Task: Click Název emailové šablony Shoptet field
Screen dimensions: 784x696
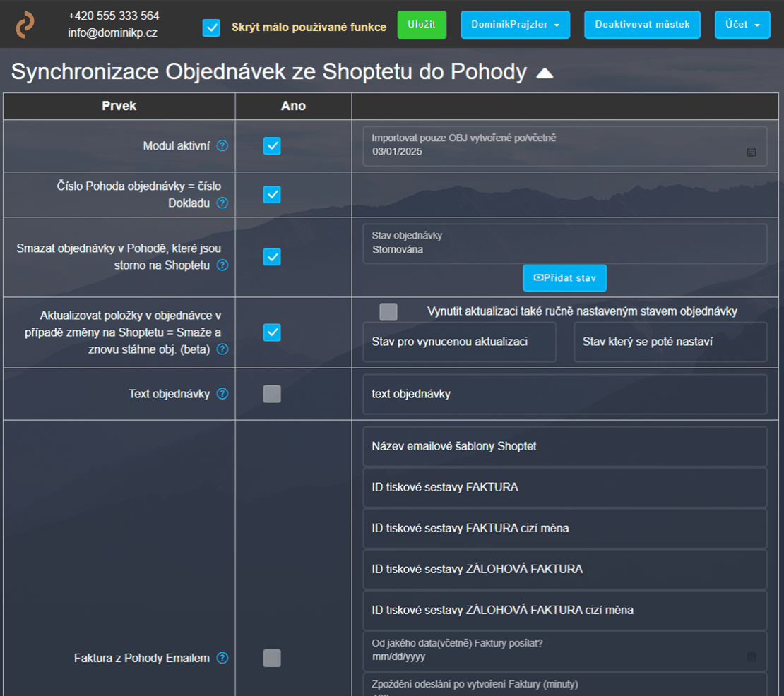Action: [565, 446]
